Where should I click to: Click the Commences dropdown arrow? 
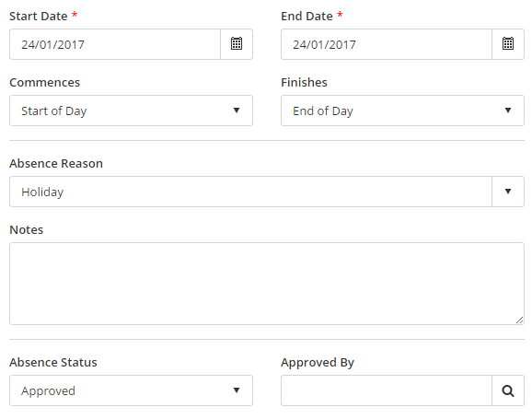click(x=237, y=111)
